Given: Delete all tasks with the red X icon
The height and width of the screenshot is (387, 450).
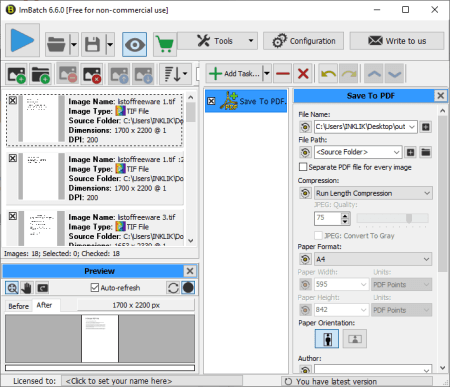Looking at the screenshot, I should [x=303, y=74].
